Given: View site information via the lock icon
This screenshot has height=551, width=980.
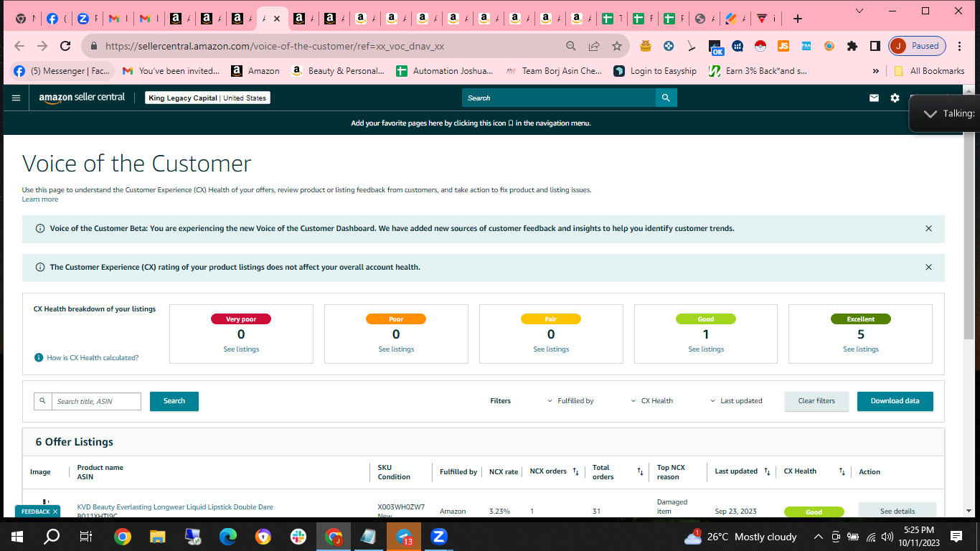Looking at the screenshot, I should [x=93, y=46].
